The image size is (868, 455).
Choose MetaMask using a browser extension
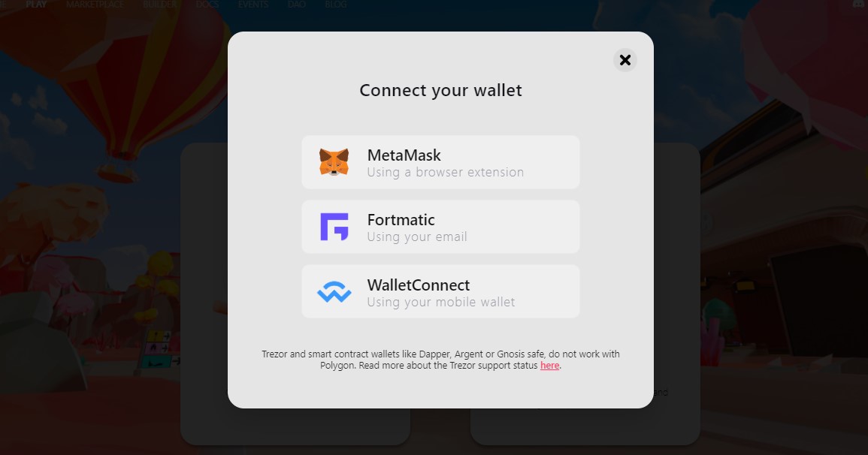[440, 162]
